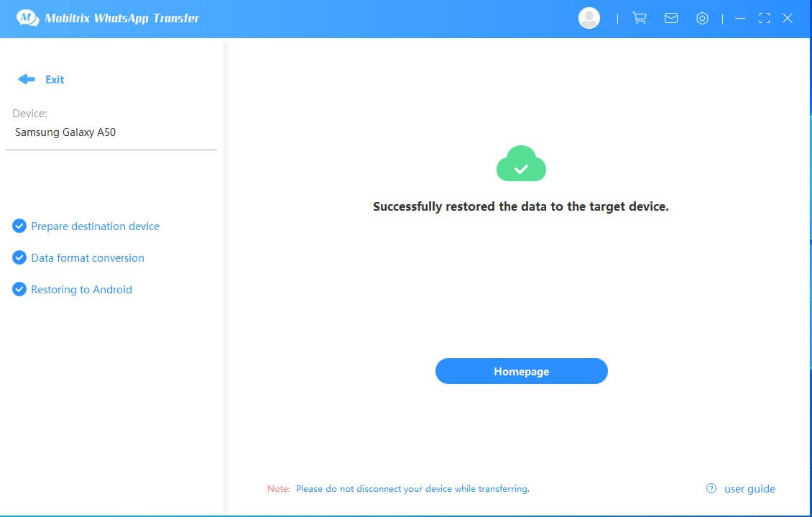Open the user guide link

coord(749,488)
